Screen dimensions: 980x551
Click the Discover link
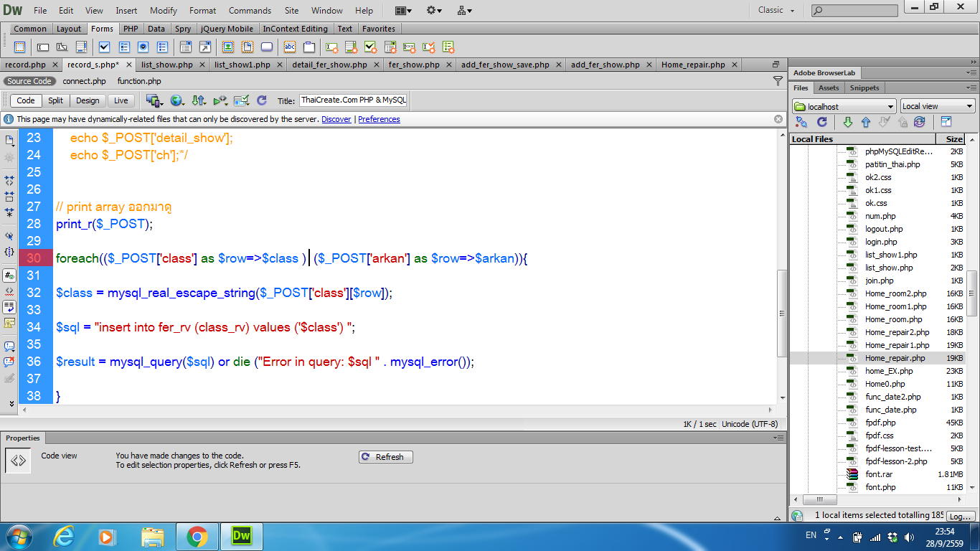336,119
